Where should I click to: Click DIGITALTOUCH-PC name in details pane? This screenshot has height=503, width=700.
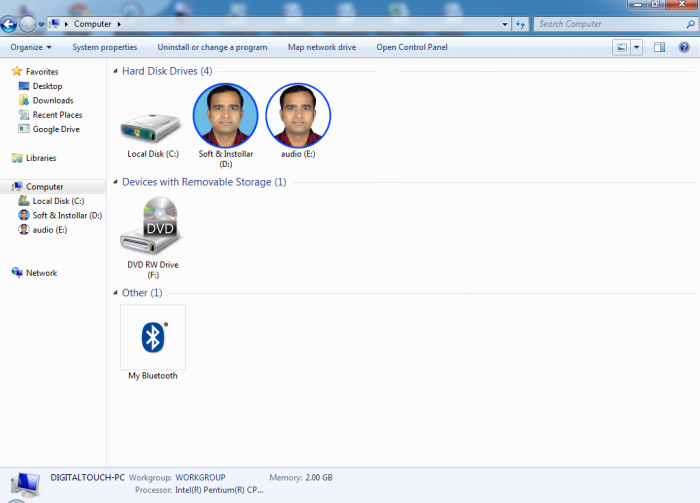click(87, 478)
